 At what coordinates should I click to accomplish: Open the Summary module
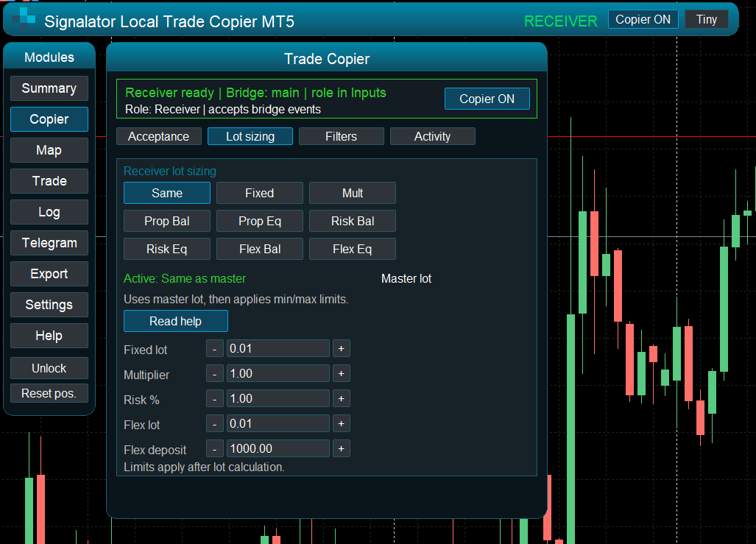(49, 88)
